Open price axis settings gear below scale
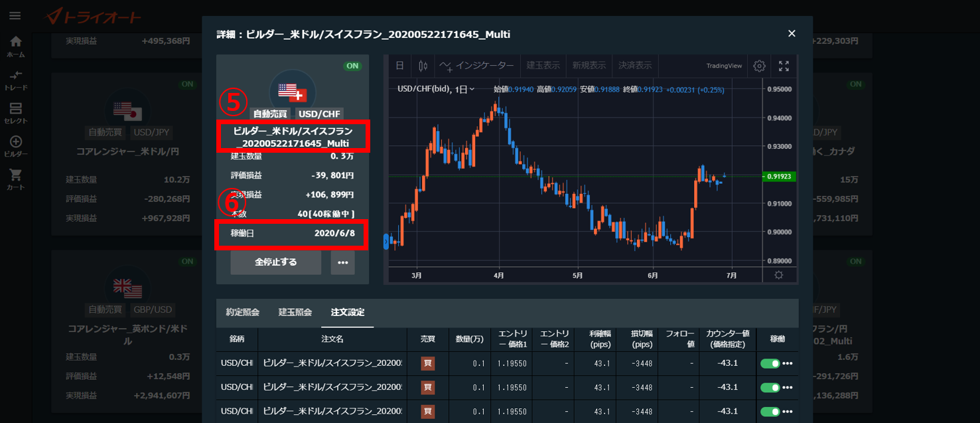The width and height of the screenshot is (980, 423). click(x=778, y=275)
